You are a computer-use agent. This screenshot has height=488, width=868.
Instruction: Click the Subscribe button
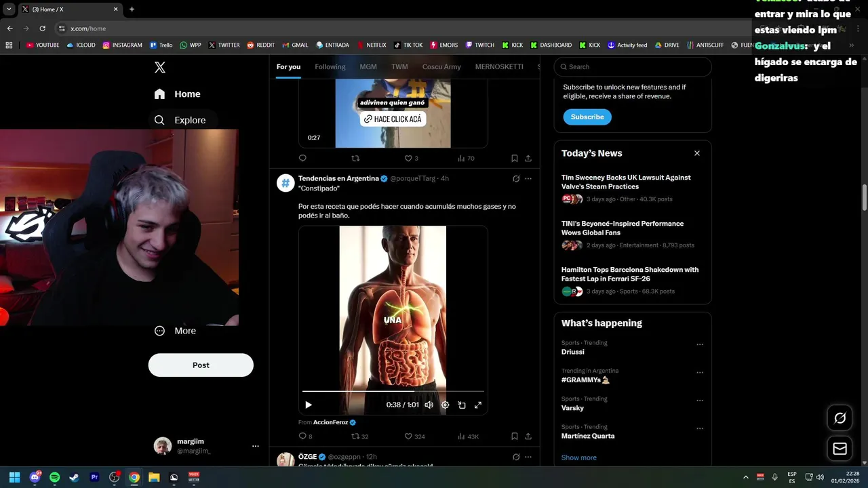click(x=587, y=117)
